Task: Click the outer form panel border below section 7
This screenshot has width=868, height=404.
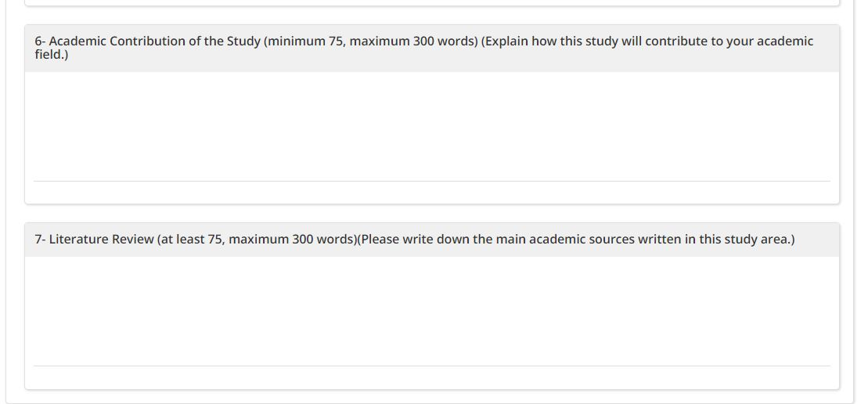Action: [x=430, y=403]
